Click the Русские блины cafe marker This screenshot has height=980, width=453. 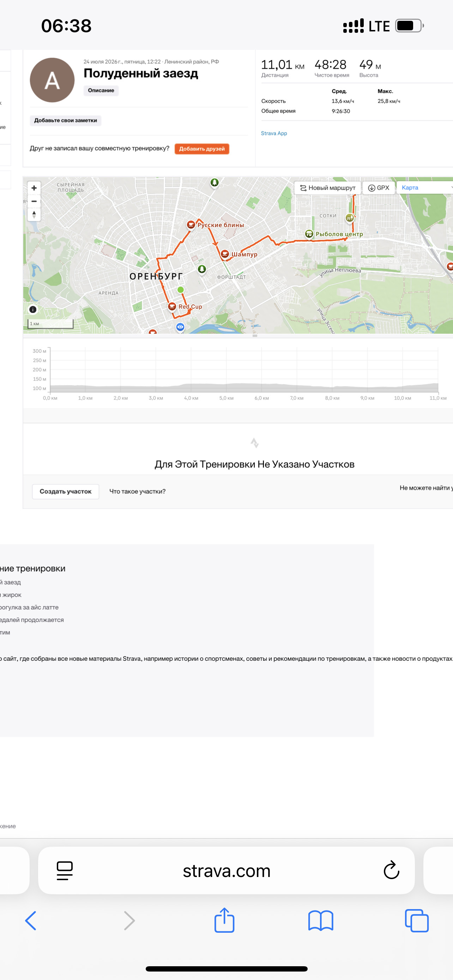(191, 224)
